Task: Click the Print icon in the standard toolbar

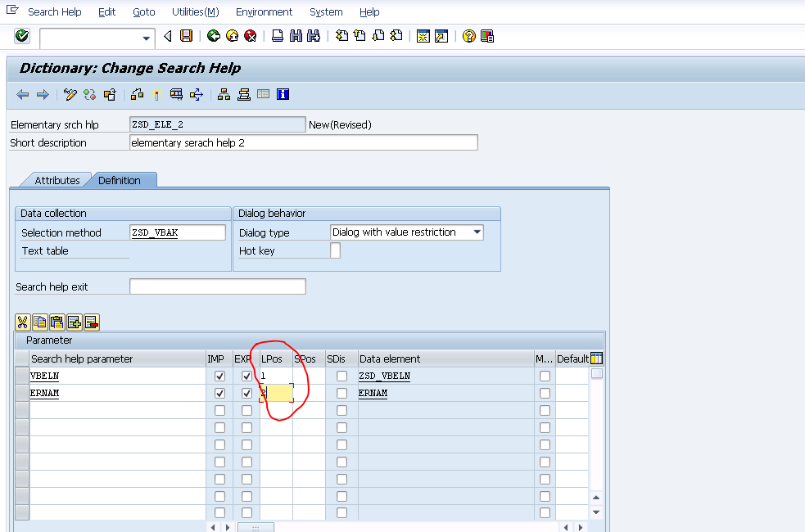Action: tap(278, 36)
